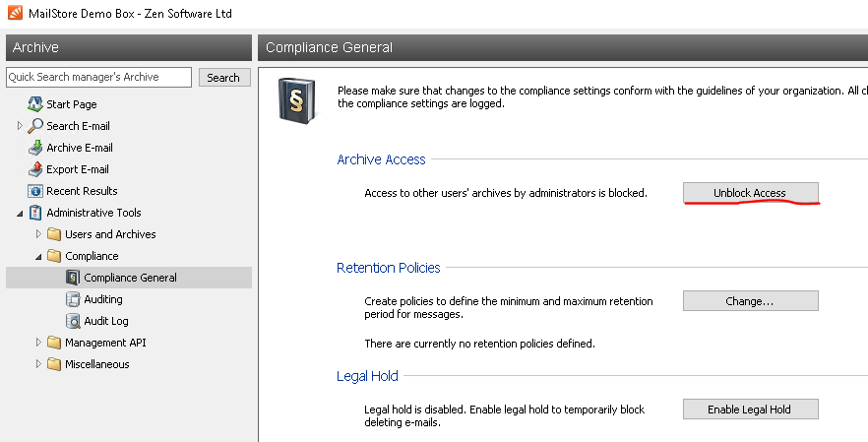Viewport: 868px width, 442px height.
Task: Click the Archive E-mail green arrow icon
Action: pos(34,148)
